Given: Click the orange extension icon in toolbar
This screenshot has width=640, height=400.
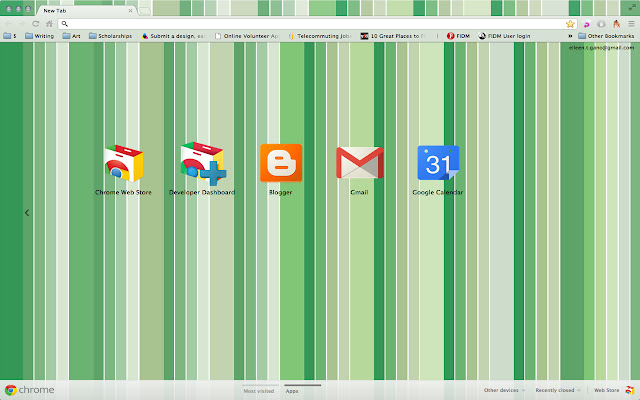Looking at the screenshot, I should coord(616,24).
